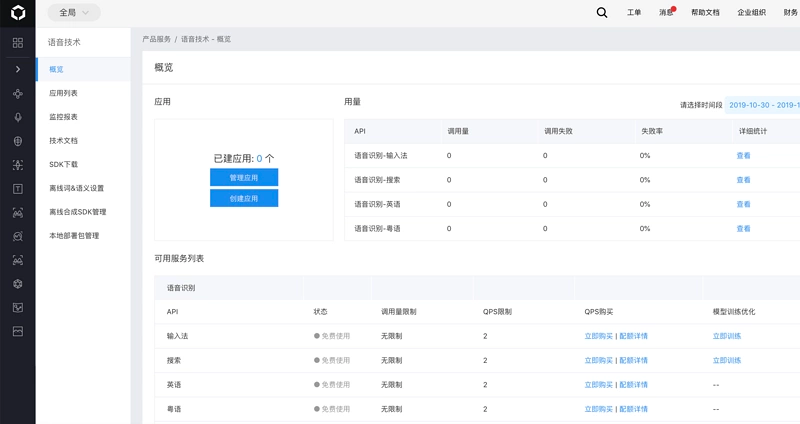Click 配额详情 in the 搜索 row
Viewport: 800px width, 424px height.
[x=634, y=360]
